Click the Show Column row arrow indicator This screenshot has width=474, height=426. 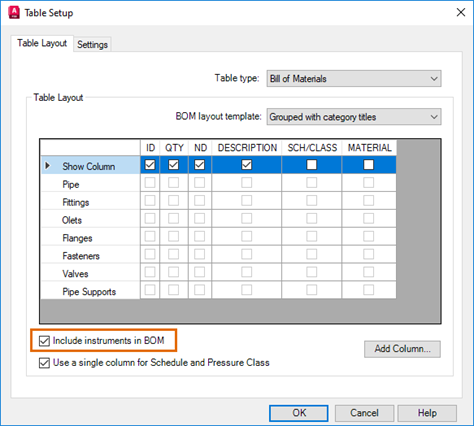tap(48, 165)
